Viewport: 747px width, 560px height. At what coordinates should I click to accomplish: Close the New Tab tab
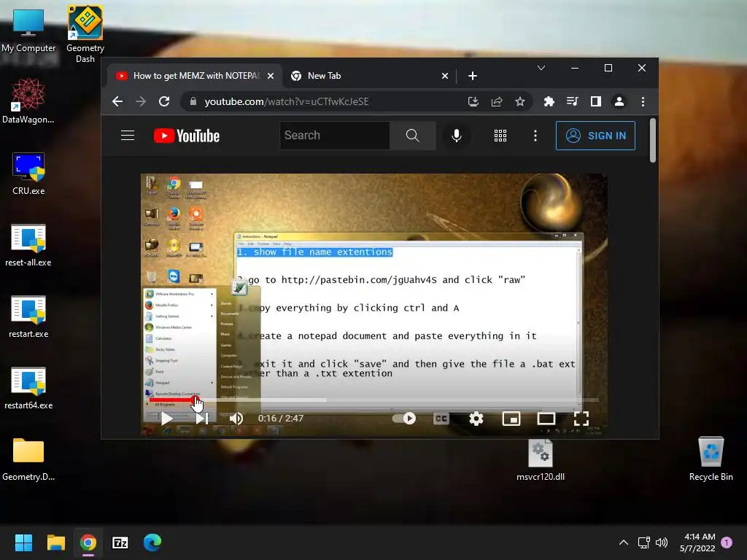[445, 76]
